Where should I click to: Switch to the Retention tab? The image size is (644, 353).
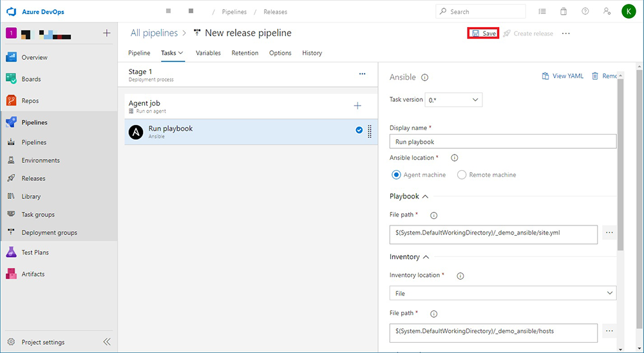click(x=245, y=53)
